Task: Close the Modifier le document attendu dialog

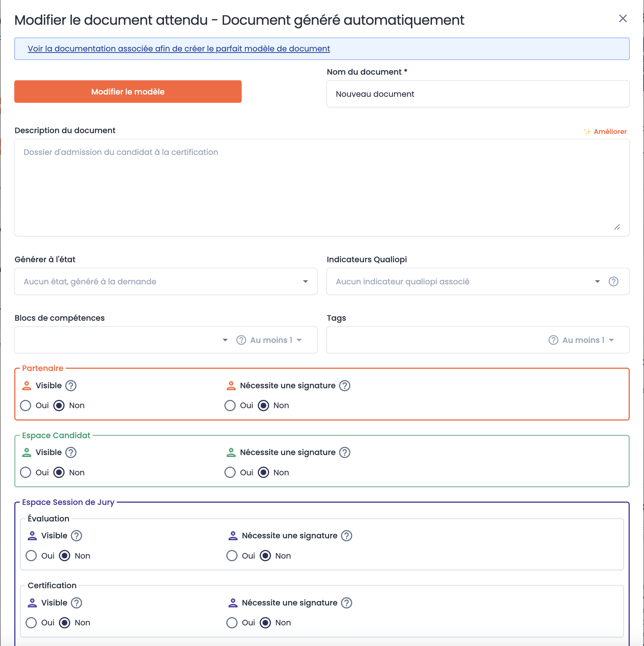Action: (623, 18)
